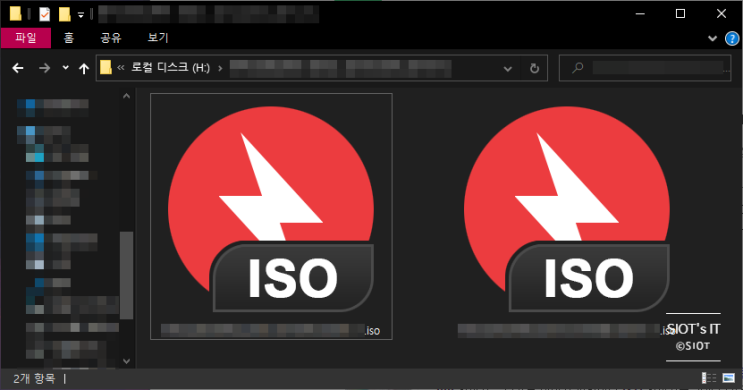Switch to details view in status bar
This screenshot has width=743, height=390.
coord(709,378)
